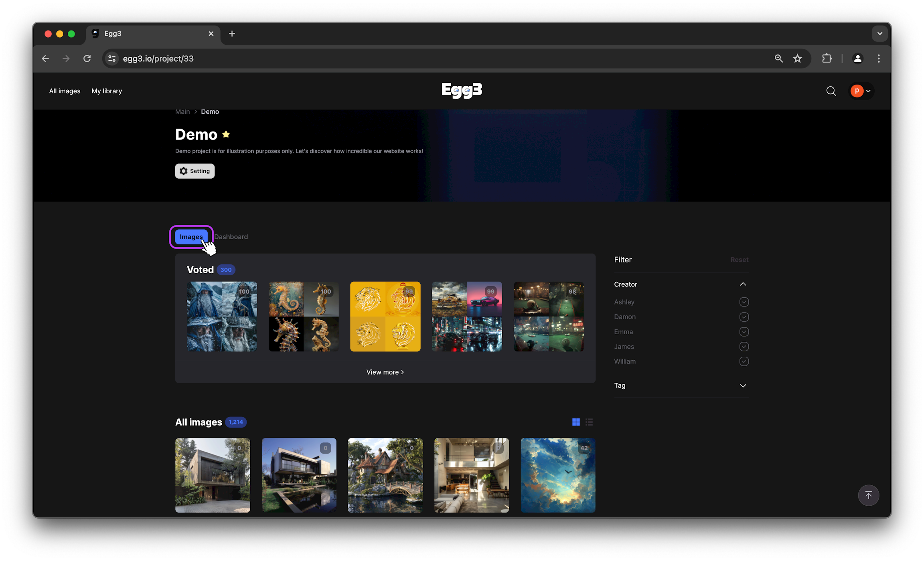Collapse the Creator filter section

(x=743, y=285)
